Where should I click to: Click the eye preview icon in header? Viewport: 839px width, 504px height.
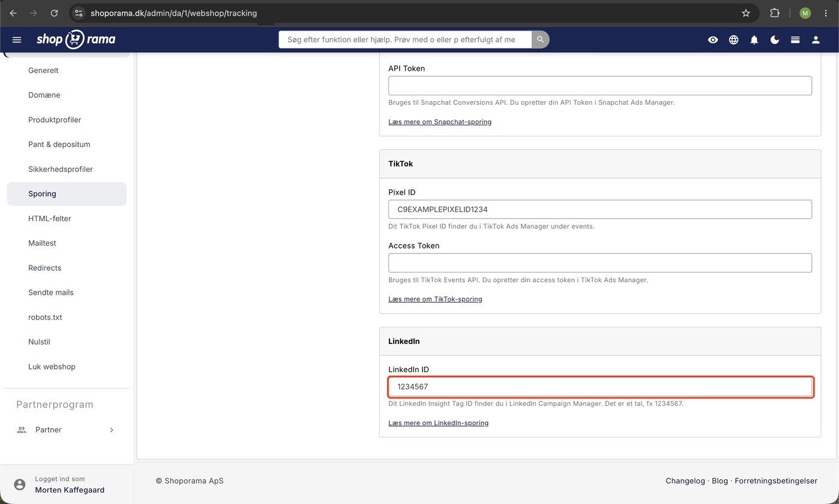click(x=713, y=40)
